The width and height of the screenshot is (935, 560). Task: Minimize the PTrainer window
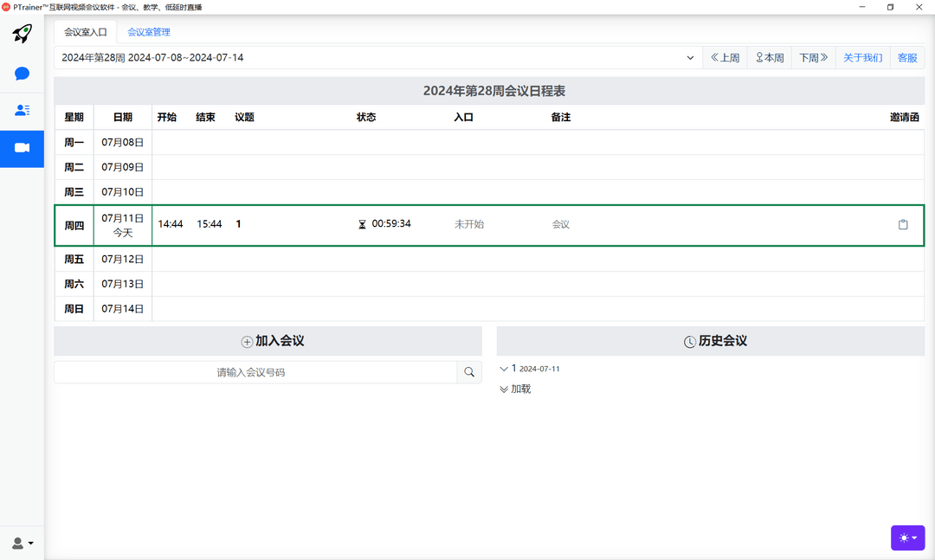click(862, 7)
